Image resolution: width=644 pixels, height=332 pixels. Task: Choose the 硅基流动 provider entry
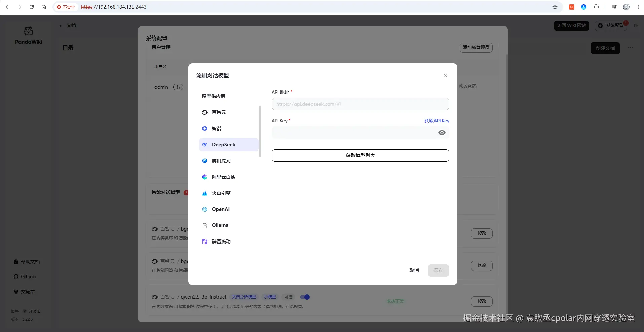click(x=229, y=242)
